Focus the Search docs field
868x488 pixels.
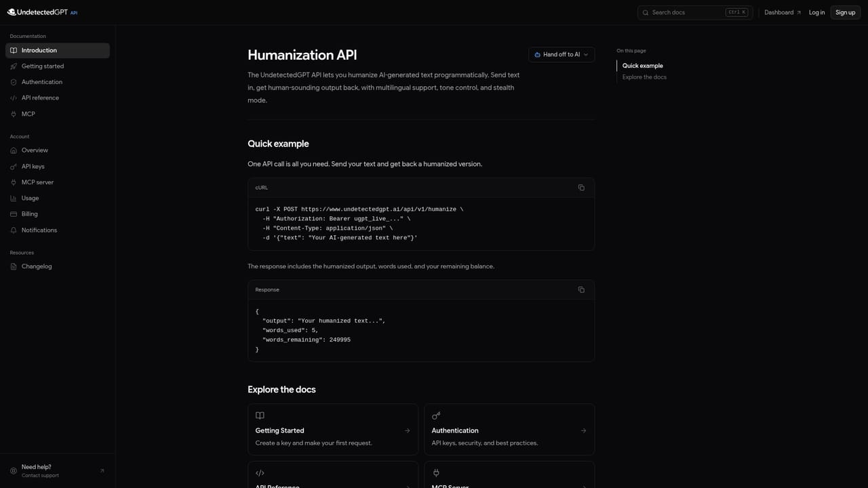(x=695, y=12)
